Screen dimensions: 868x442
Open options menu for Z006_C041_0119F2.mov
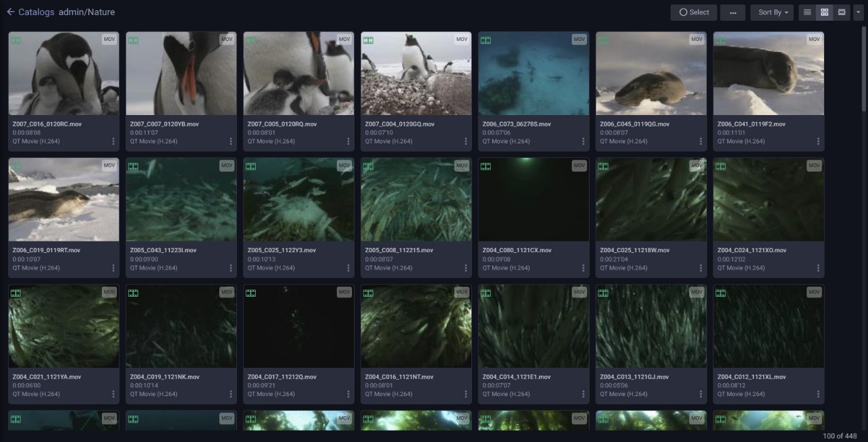(819, 141)
